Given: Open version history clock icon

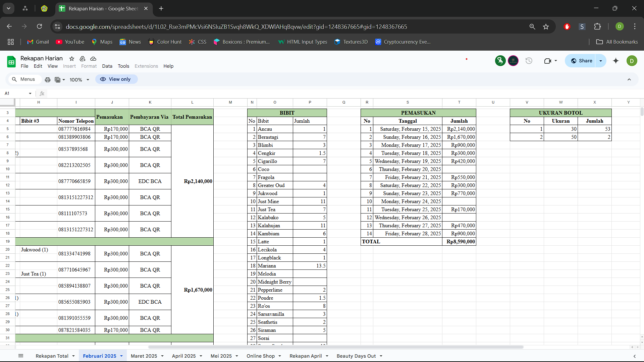Looking at the screenshot, I should (529, 61).
